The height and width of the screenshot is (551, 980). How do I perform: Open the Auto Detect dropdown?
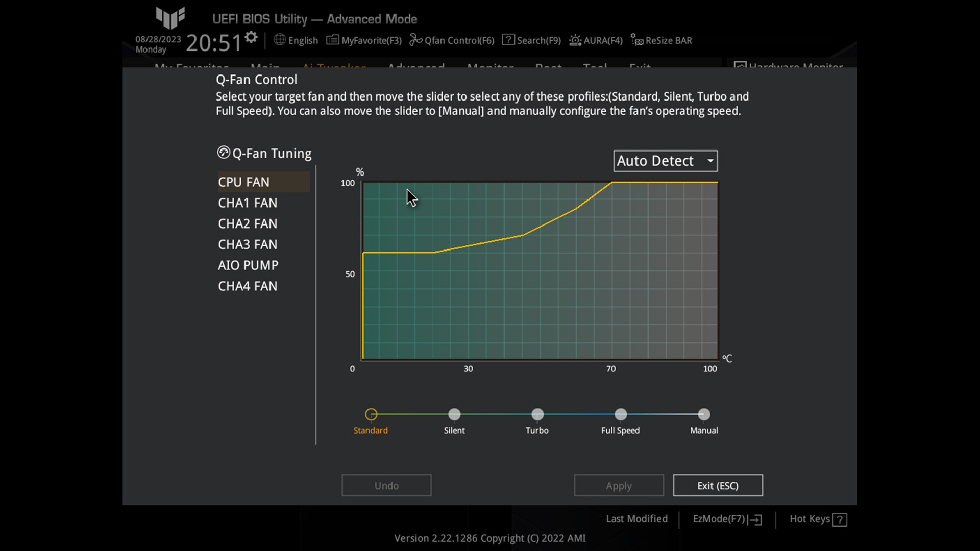click(x=666, y=161)
